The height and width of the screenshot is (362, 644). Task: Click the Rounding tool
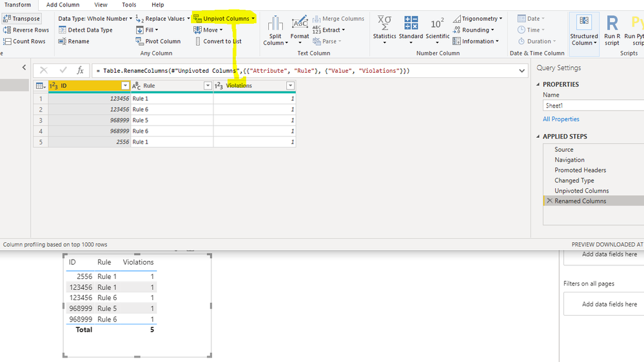473,30
